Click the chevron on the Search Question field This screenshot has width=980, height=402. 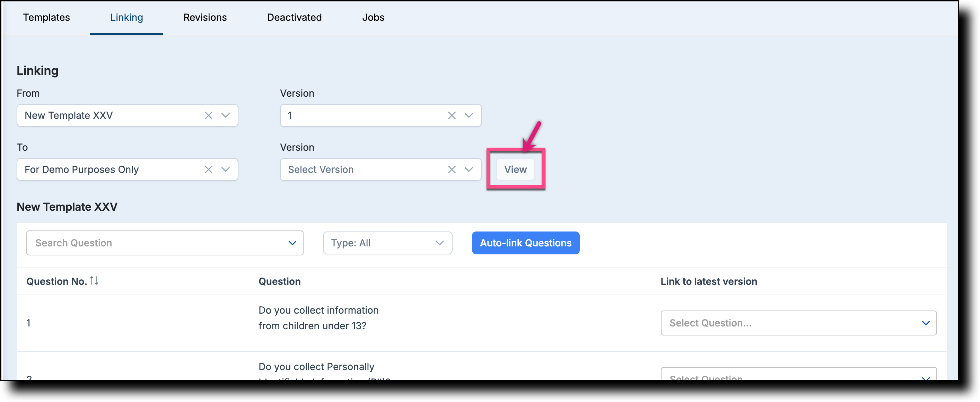point(292,243)
